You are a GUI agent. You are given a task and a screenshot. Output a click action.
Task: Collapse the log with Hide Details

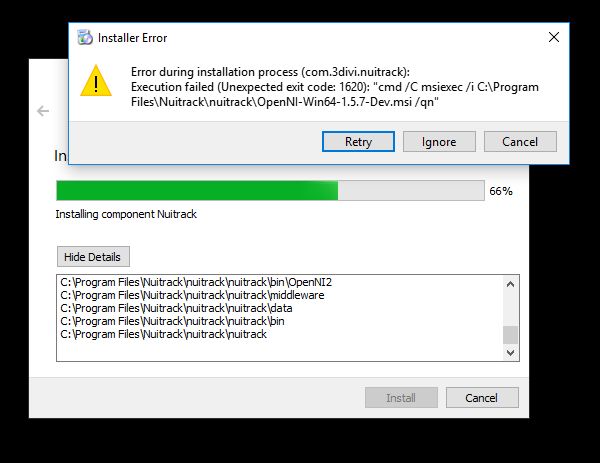[93, 257]
